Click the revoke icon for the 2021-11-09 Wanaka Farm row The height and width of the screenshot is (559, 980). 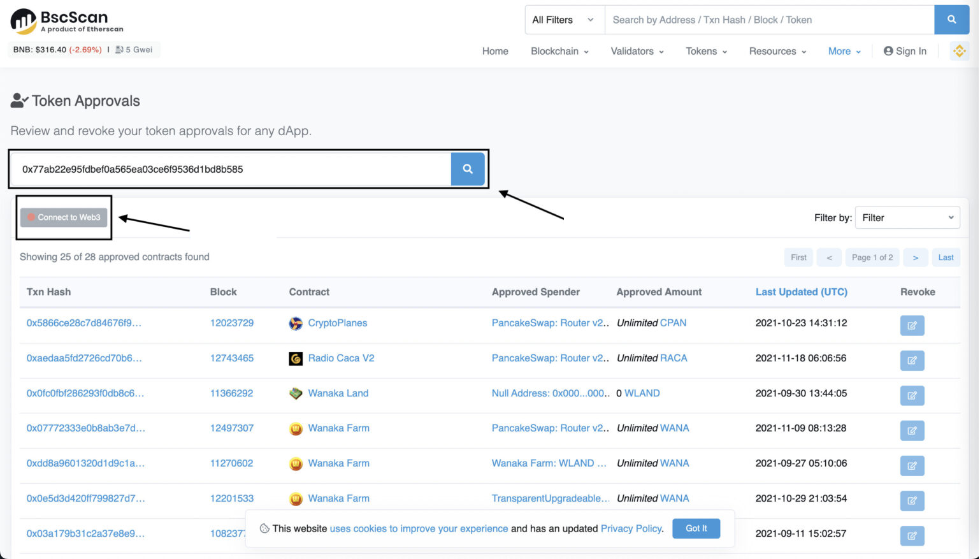[912, 431]
